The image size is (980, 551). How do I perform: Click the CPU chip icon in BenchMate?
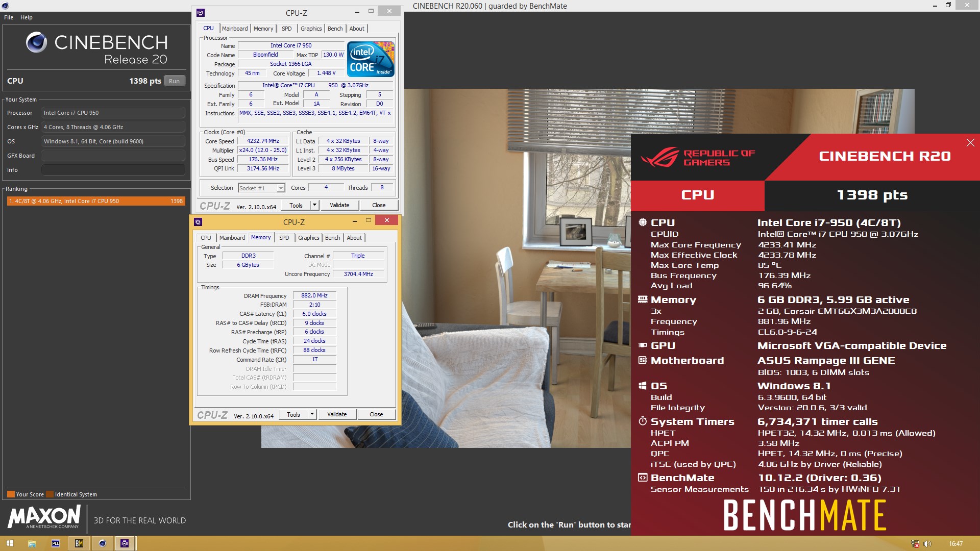tap(643, 222)
